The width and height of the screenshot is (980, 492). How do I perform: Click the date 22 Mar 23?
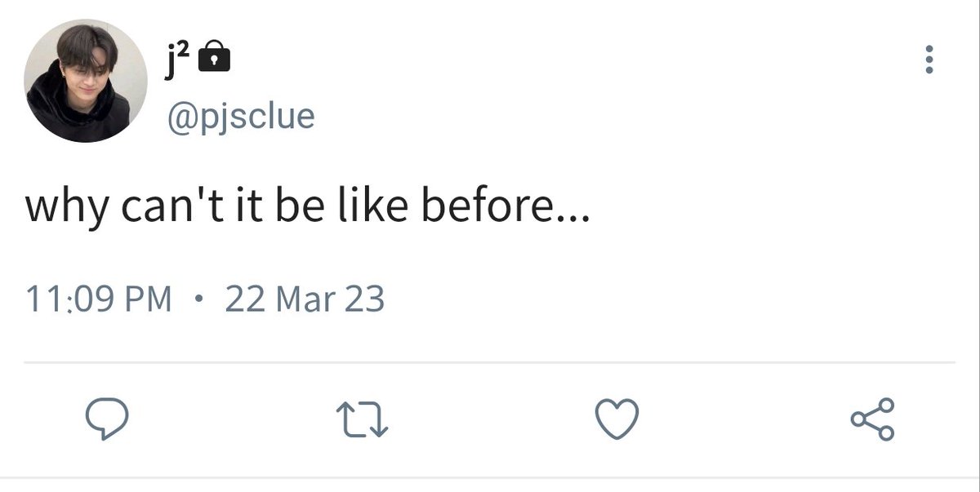(x=305, y=299)
